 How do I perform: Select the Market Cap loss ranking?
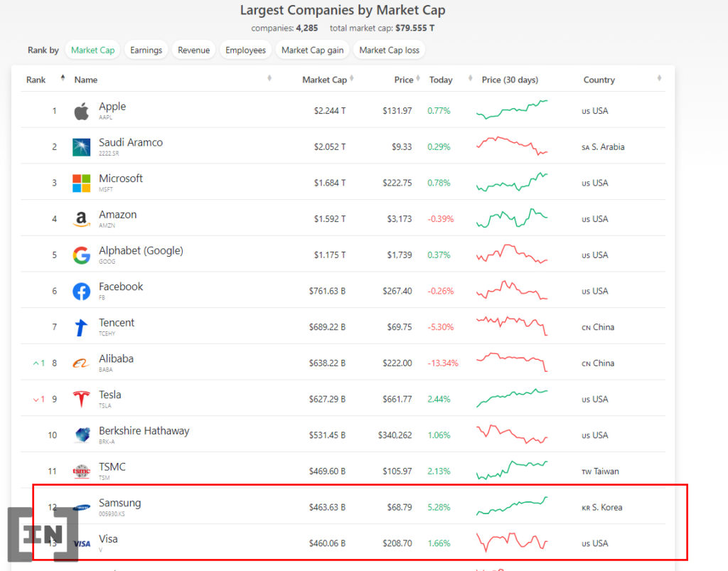click(x=389, y=50)
